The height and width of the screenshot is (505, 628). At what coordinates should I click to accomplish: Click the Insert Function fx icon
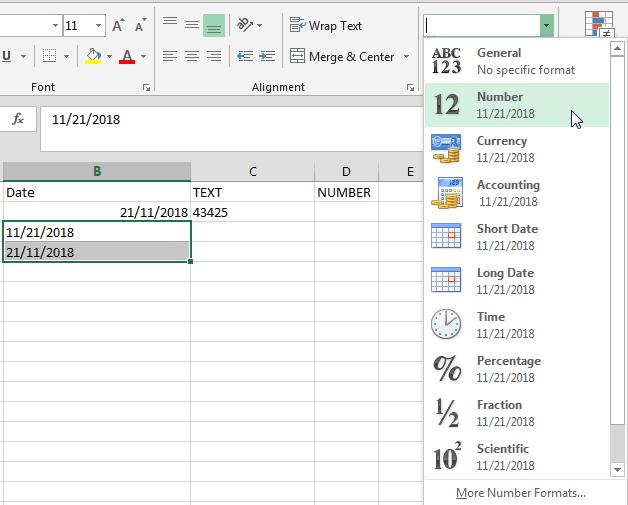click(18, 119)
